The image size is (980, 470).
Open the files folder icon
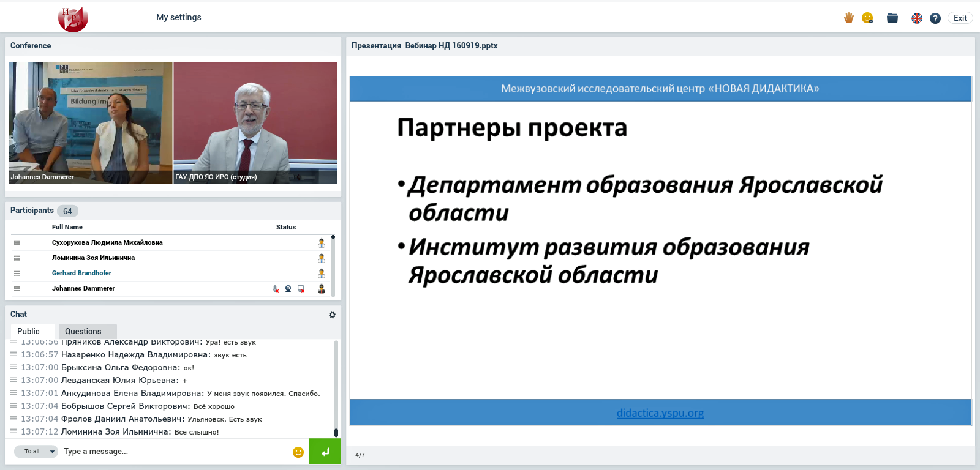point(892,18)
